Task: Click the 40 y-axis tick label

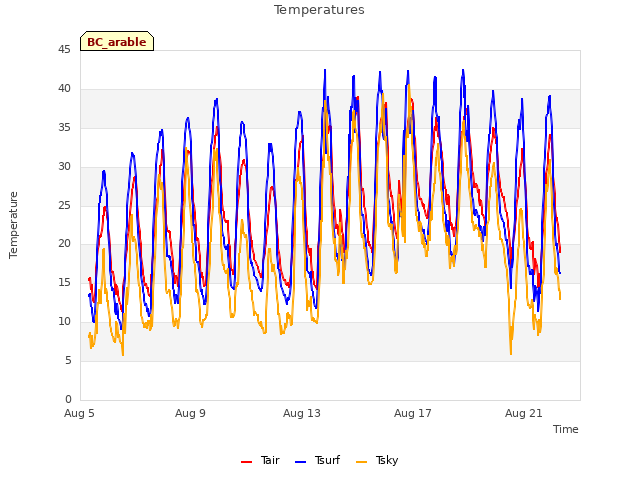Action: (x=64, y=89)
